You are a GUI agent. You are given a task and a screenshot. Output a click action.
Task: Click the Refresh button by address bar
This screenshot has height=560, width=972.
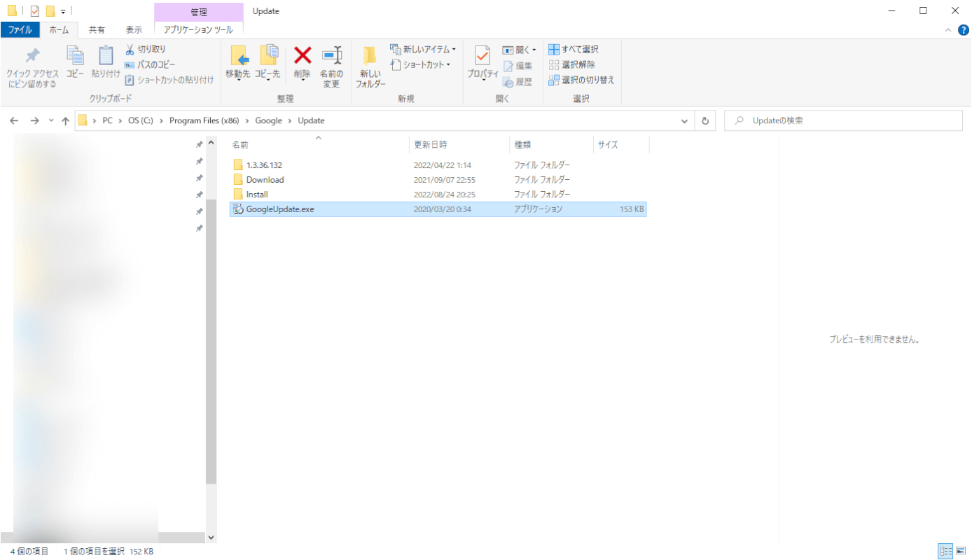click(705, 120)
